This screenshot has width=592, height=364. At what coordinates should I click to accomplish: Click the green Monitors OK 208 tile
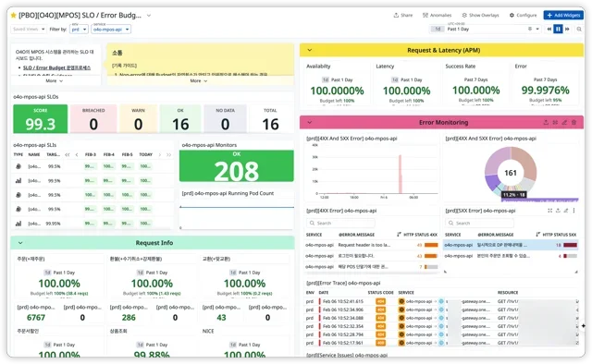[237, 166]
